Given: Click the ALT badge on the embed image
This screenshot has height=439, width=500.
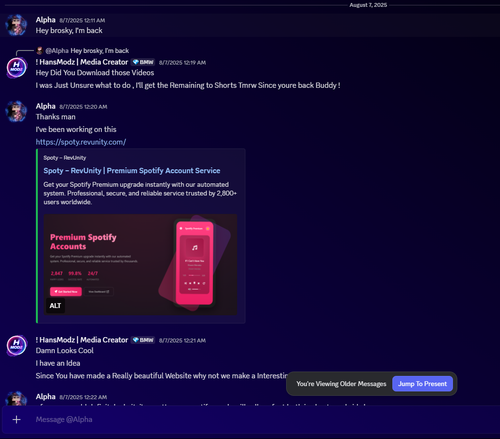Looking at the screenshot, I should click(55, 306).
